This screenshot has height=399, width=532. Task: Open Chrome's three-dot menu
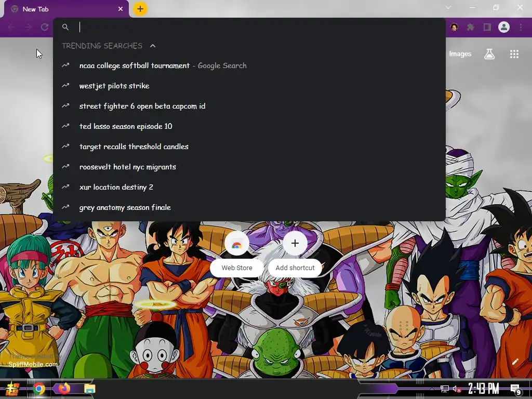click(x=521, y=27)
